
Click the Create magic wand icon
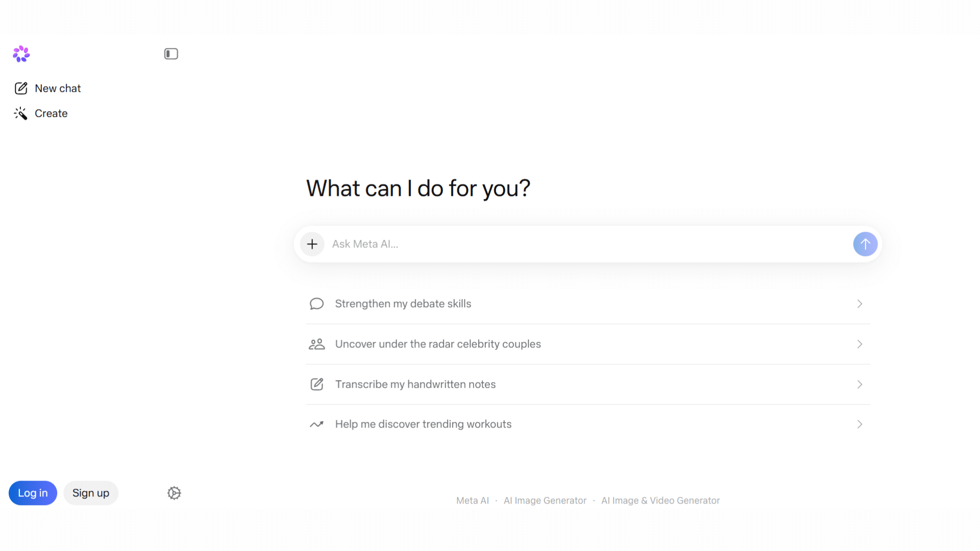[x=21, y=113]
